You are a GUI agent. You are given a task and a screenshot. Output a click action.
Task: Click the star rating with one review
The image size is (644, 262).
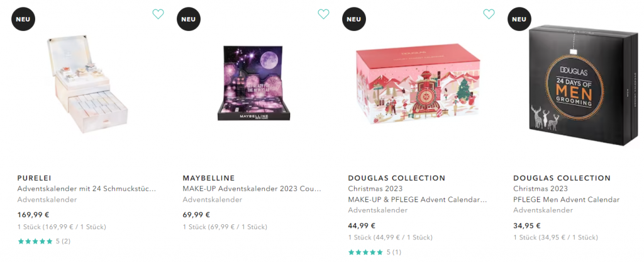(x=375, y=252)
